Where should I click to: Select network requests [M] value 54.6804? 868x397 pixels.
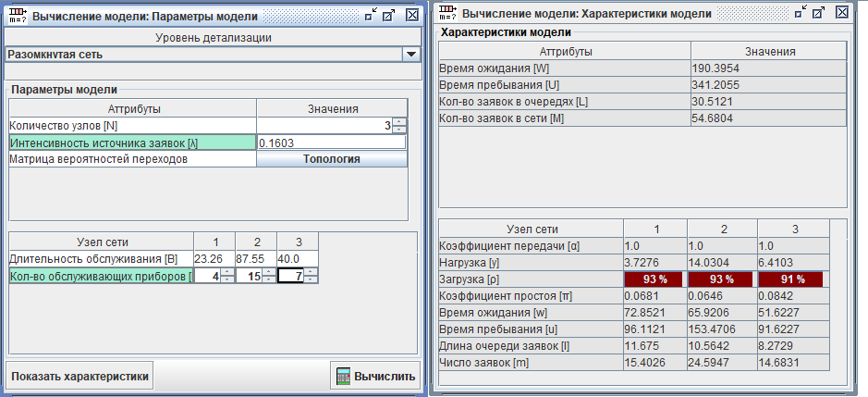(768, 118)
